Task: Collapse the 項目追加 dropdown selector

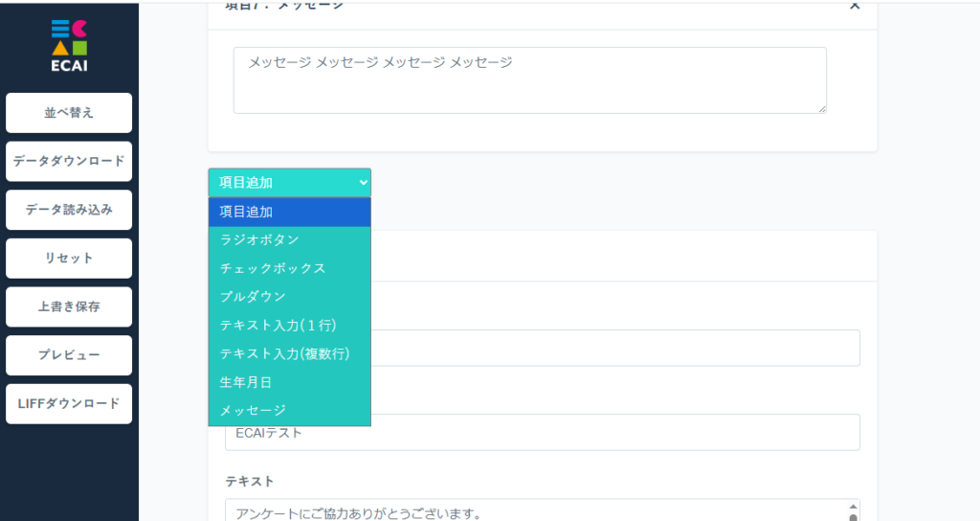Action: tap(289, 182)
